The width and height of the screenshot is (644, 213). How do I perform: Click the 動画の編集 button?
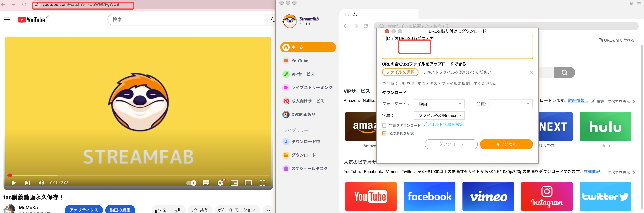coord(120,209)
